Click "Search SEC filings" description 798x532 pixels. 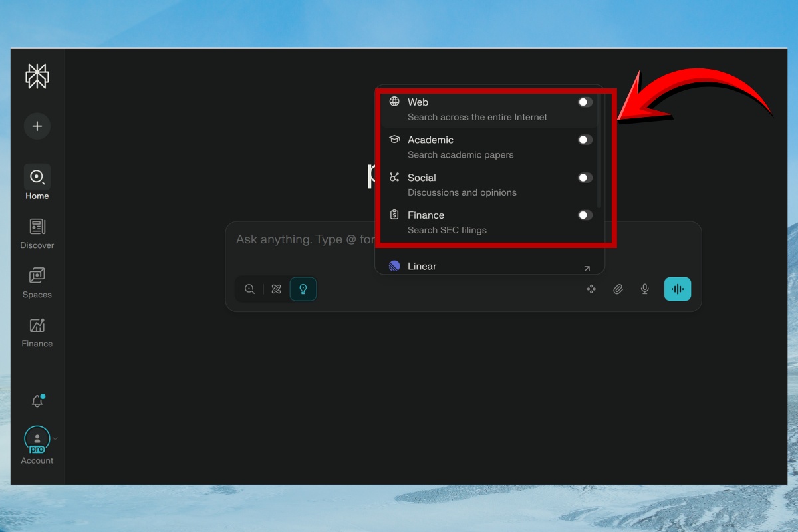tap(447, 230)
